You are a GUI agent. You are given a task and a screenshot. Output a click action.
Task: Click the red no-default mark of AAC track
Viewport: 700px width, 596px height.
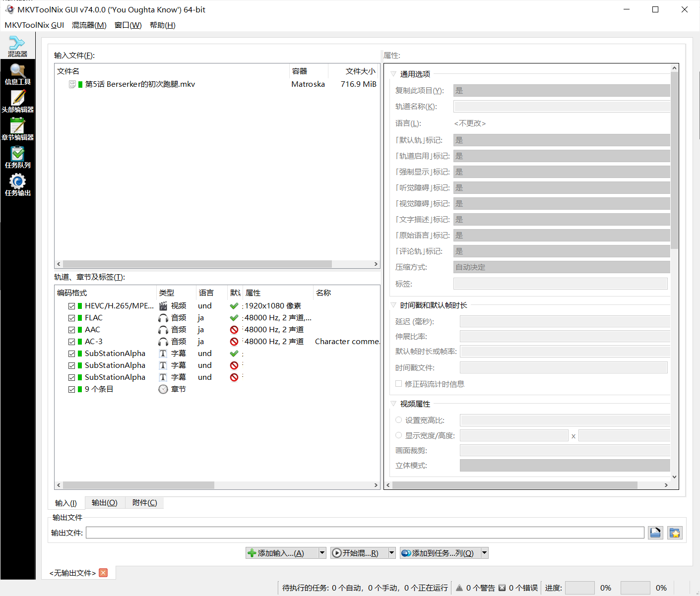[234, 330]
